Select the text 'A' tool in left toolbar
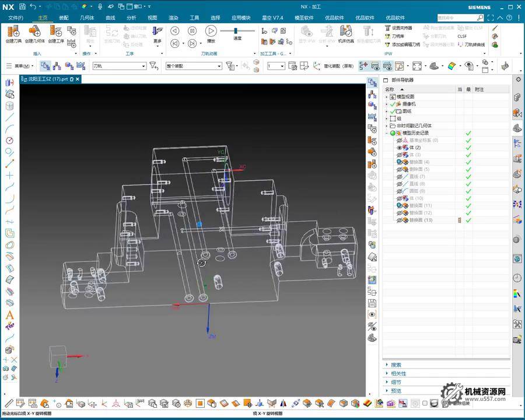Viewport: 525px width, 420px height. [9, 315]
